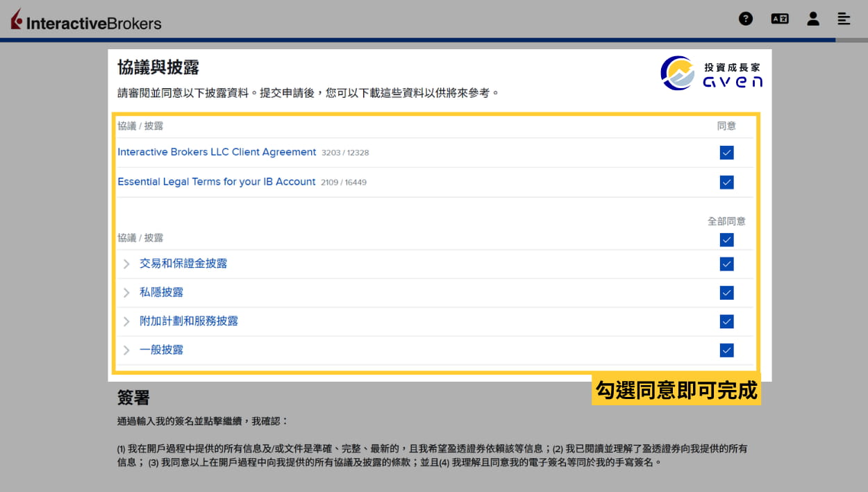Click the 附加計劃和服務披露 label
This screenshot has height=492, width=868.
point(189,321)
